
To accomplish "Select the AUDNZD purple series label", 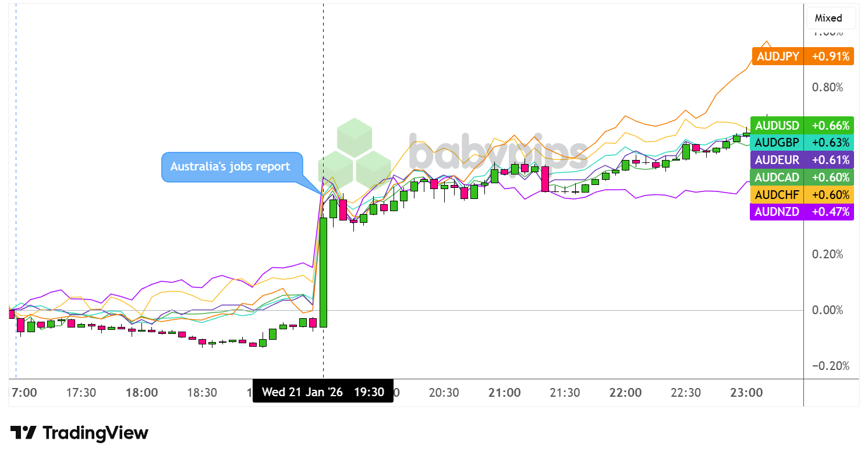I will 777,212.
